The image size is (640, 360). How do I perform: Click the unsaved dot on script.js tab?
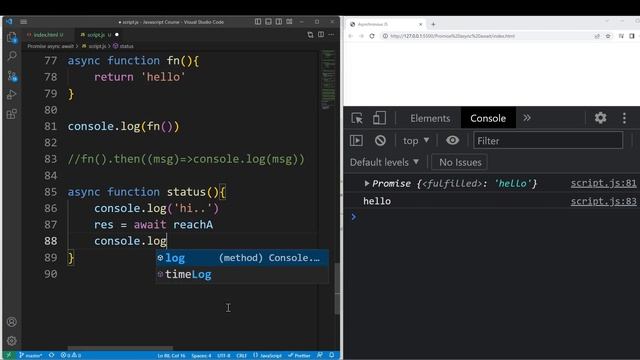click(117, 35)
